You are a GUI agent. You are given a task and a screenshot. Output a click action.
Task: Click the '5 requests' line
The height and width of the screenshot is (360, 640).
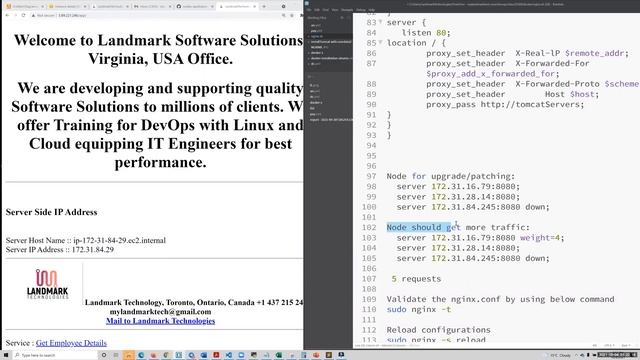[x=416, y=279]
